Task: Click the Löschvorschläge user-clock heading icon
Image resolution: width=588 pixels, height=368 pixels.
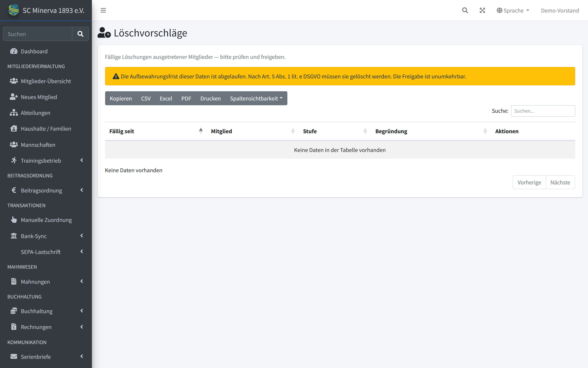Action: [x=104, y=33]
